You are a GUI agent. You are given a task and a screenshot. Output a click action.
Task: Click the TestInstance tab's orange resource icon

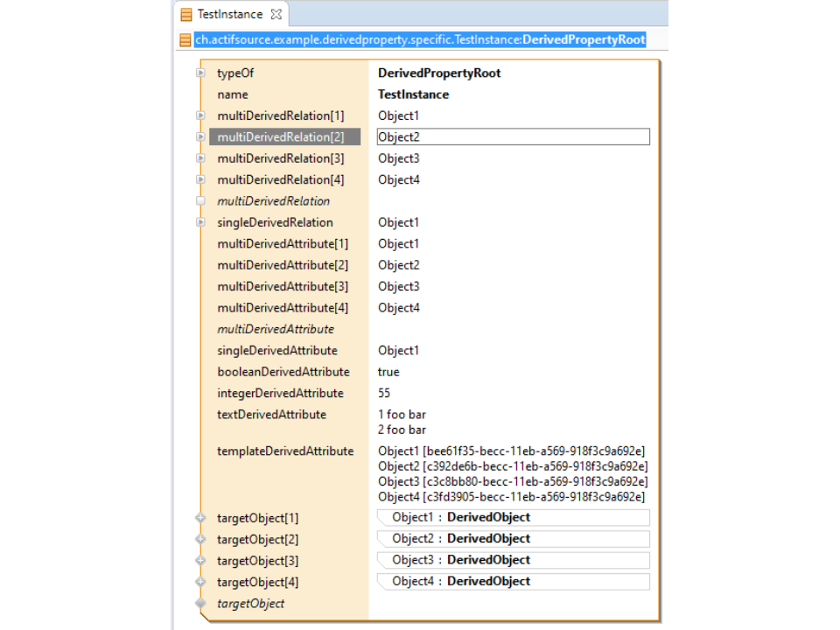[x=186, y=14]
